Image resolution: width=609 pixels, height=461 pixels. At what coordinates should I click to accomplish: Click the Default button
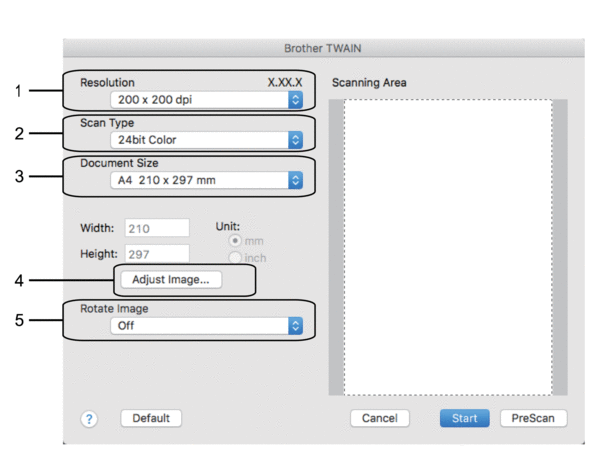151,418
